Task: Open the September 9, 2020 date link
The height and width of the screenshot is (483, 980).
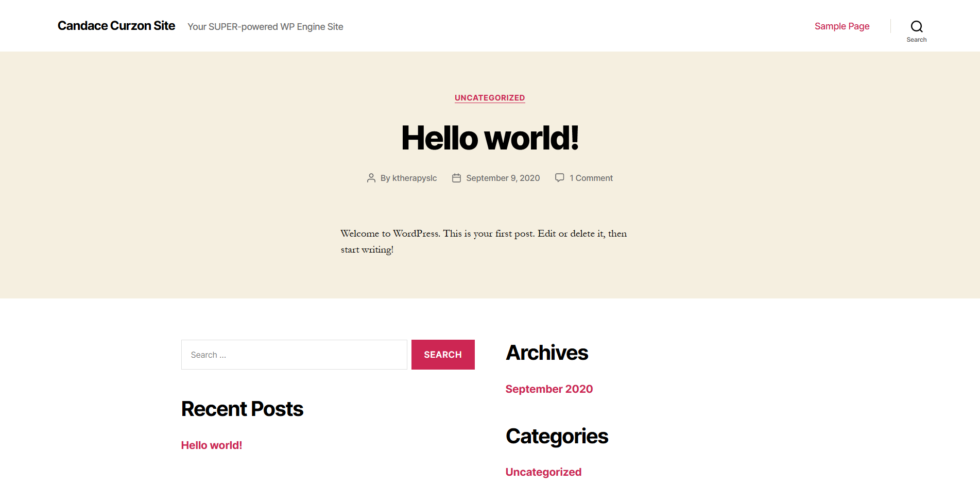Action: click(503, 178)
